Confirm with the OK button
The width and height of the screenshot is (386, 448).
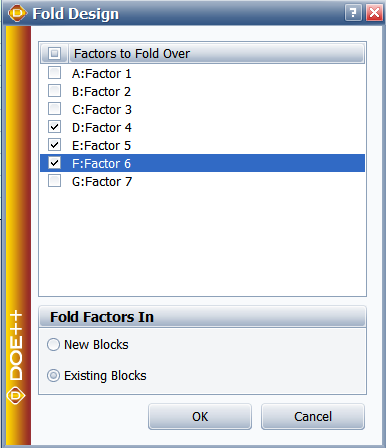[x=200, y=416]
